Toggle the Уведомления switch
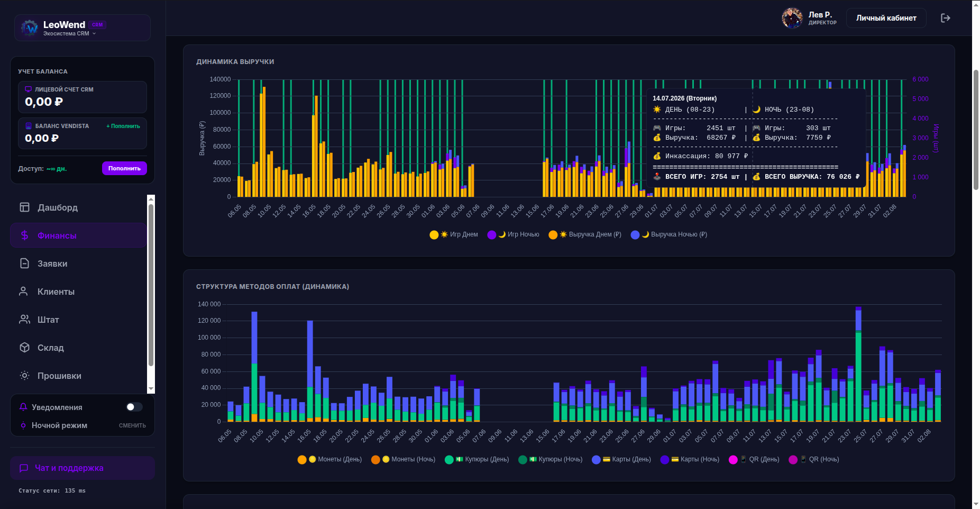Screen dimensions: 980x509 coord(134,407)
